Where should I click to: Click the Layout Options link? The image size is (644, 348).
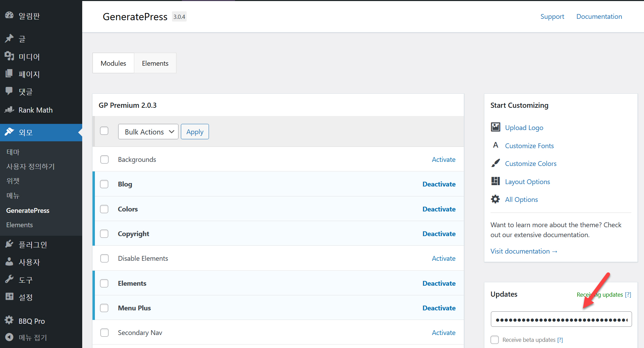pyautogui.click(x=528, y=182)
